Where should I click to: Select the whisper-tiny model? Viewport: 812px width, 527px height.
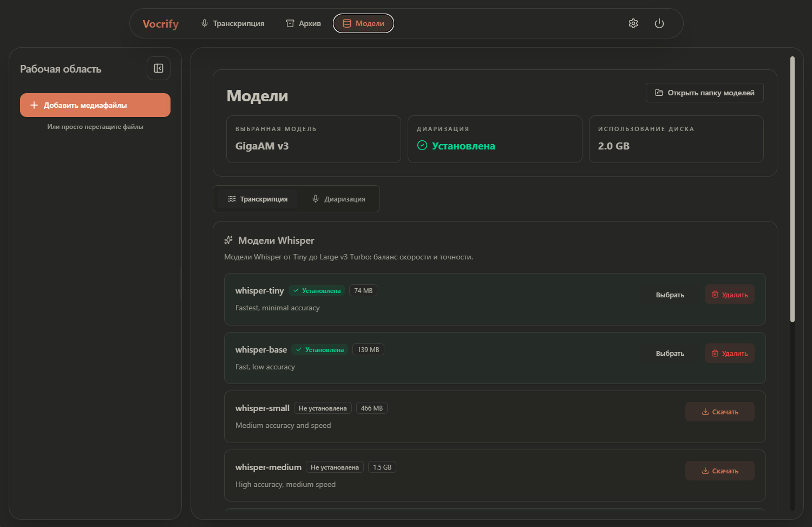point(670,295)
